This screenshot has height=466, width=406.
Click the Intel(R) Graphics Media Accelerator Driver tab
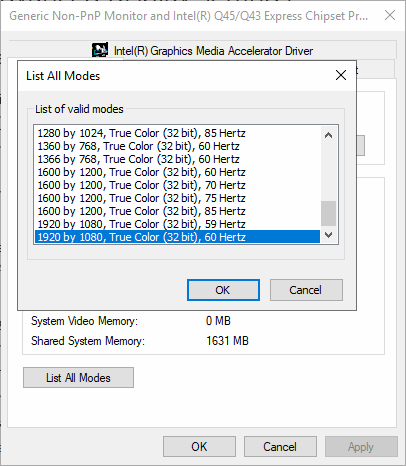(202, 51)
